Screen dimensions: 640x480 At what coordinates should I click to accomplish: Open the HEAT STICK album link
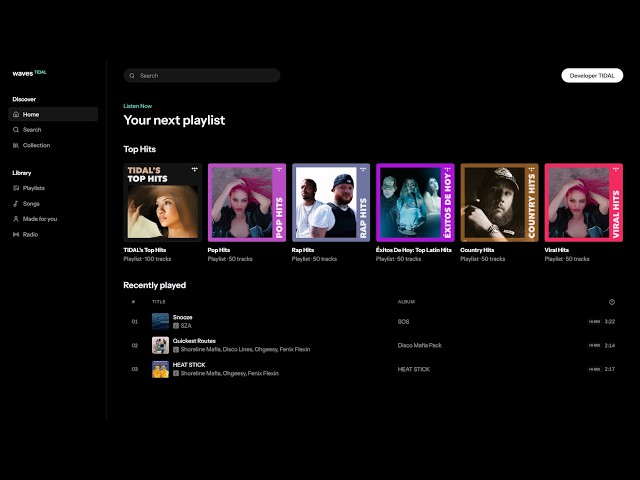(x=414, y=369)
